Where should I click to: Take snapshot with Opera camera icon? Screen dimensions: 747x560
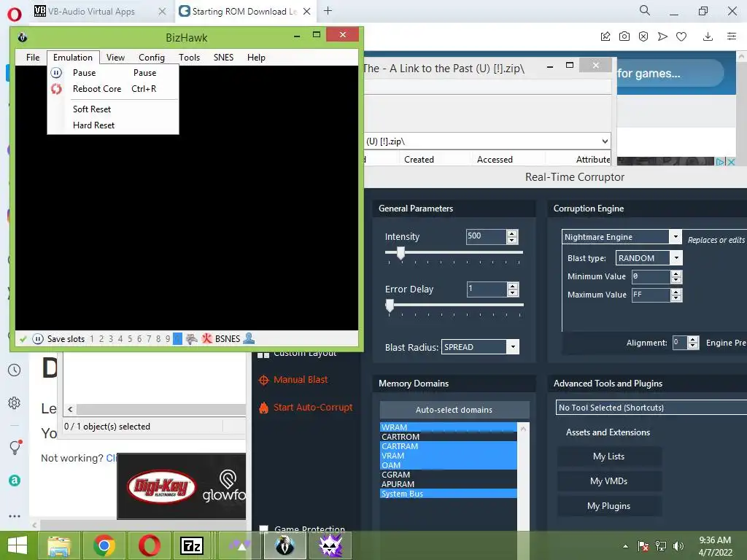tap(624, 36)
